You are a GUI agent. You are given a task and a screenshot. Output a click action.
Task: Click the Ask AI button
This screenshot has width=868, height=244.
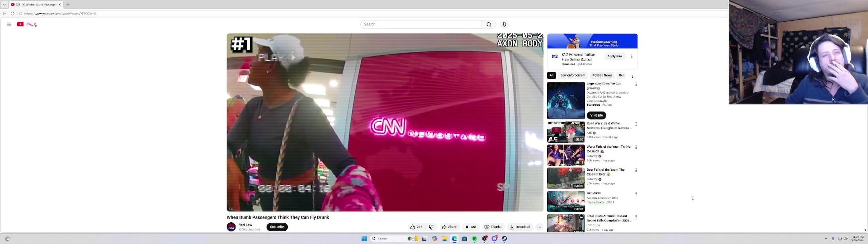pos(471,227)
